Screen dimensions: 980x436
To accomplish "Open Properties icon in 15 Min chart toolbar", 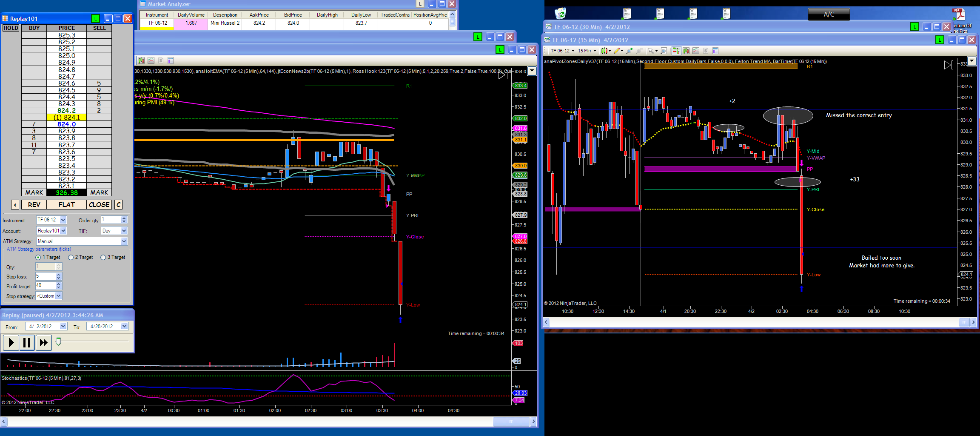I will pyautogui.click(x=715, y=51).
